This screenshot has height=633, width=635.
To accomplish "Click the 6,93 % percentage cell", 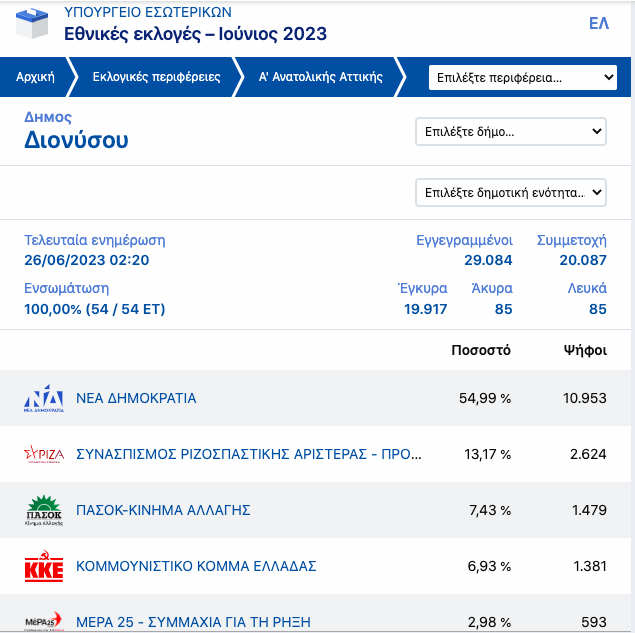I will [489, 566].
